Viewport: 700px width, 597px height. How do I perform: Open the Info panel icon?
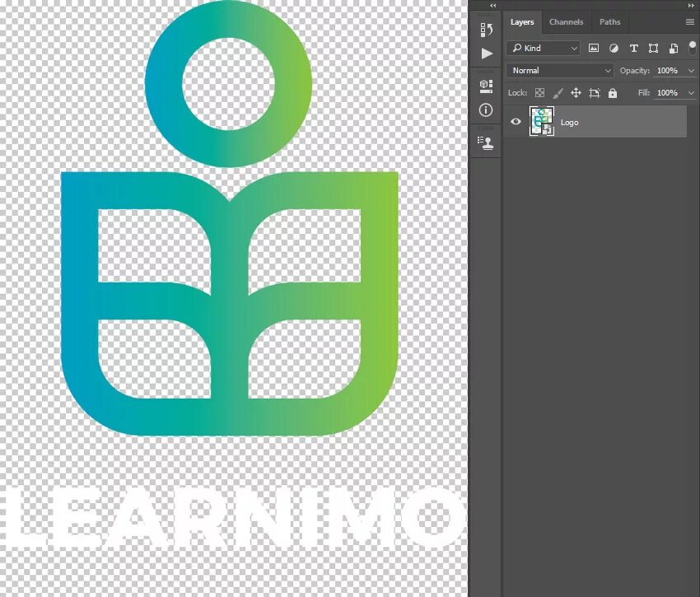click(x=486, y=110)
